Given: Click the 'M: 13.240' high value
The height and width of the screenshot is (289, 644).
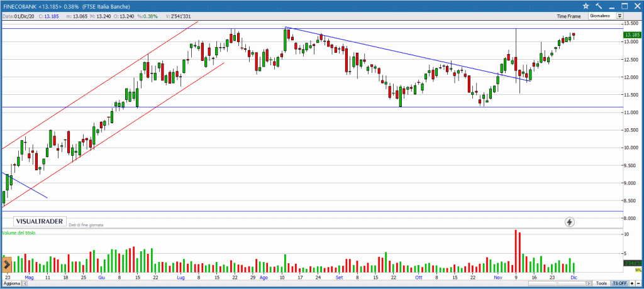Looking at the screenshot, I should click(101, 16).
